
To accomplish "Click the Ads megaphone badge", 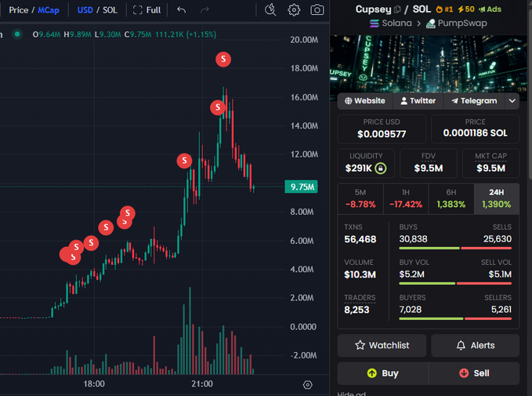I will [490, 9].
